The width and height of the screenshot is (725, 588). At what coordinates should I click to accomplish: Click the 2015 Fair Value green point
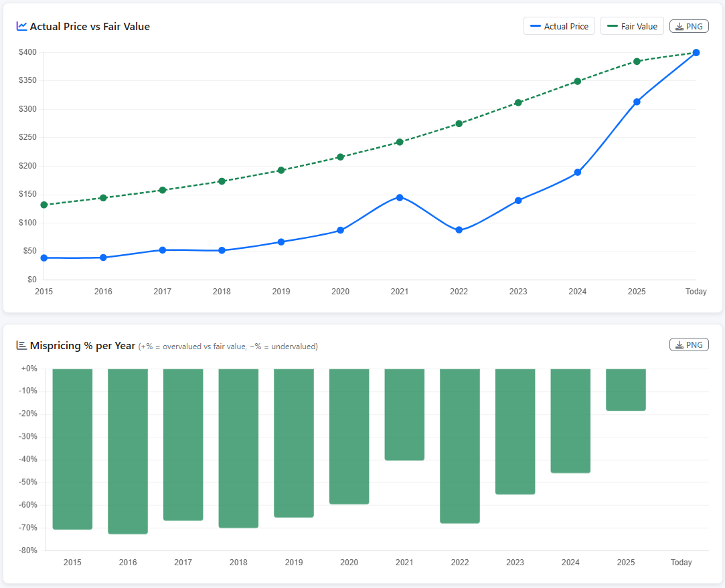coord(44,205)
